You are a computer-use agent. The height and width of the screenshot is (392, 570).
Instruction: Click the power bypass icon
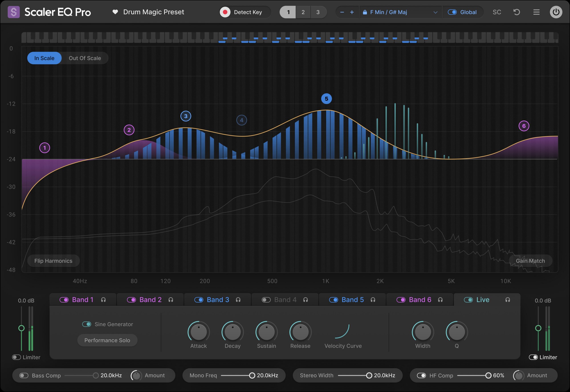[556, 12]
